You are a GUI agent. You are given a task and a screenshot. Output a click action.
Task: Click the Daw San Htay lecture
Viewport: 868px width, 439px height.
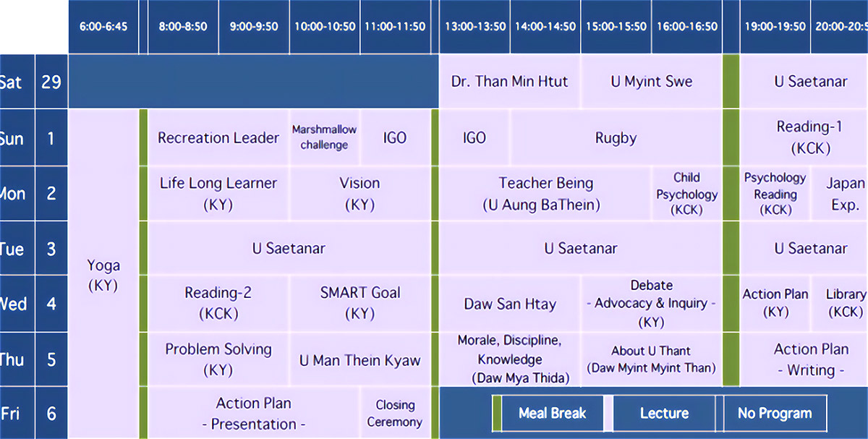click(509, 304)
